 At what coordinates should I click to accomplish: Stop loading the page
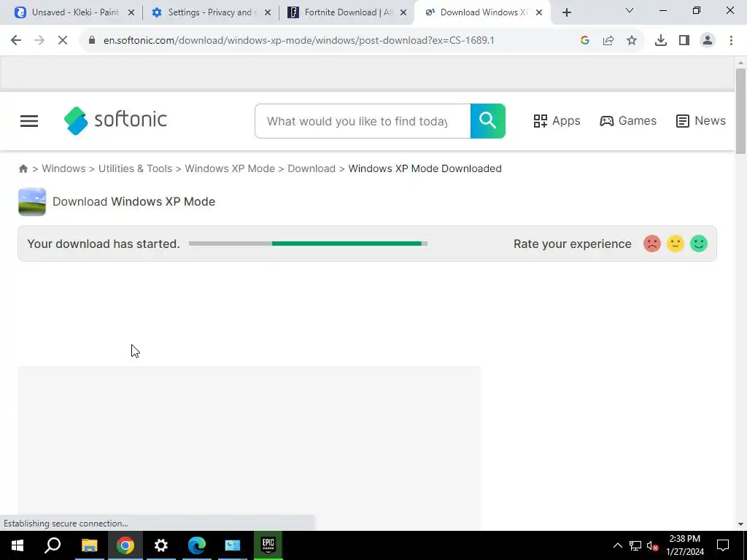pyautogui.click(x=63, y=41)
